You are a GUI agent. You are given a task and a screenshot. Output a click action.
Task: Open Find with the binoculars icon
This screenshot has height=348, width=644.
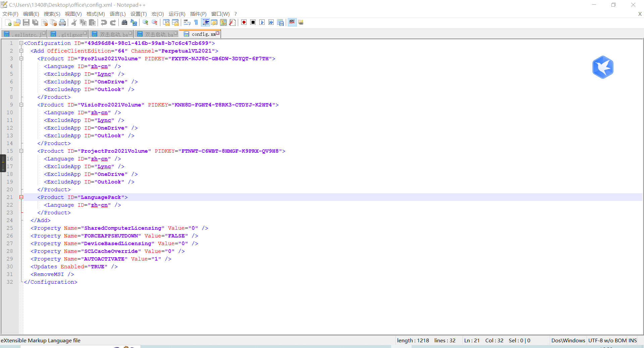(x=124, y=22)
